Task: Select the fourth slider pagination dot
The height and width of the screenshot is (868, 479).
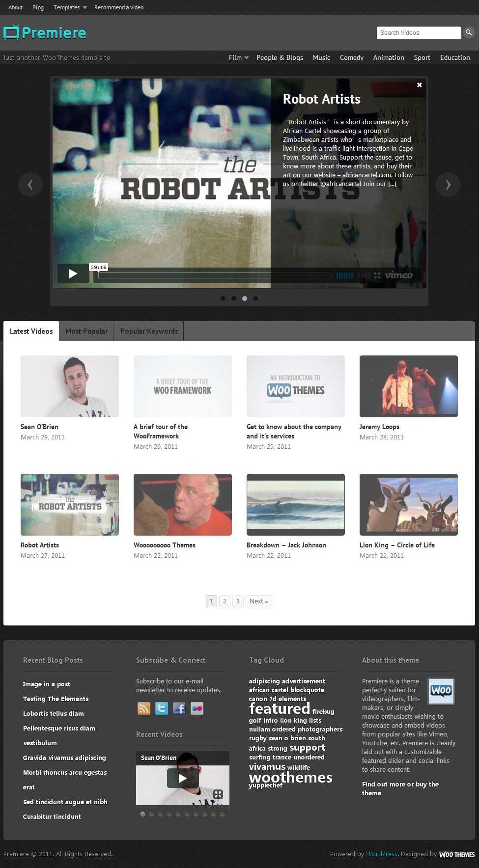Action: pyautogui.click(x=255, y=298)
